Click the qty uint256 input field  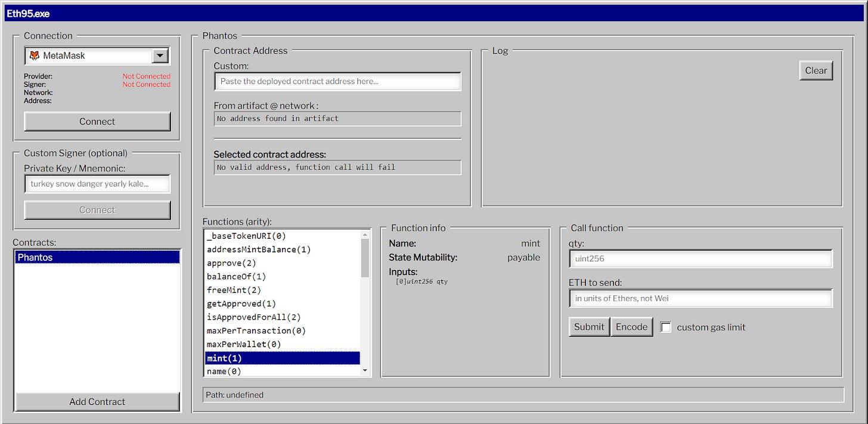[x=700, y=258]
